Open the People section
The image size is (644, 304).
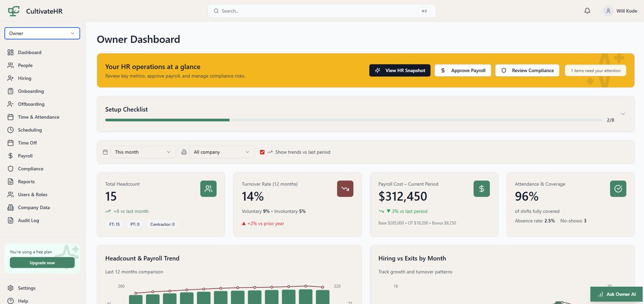tap(25, 66)
